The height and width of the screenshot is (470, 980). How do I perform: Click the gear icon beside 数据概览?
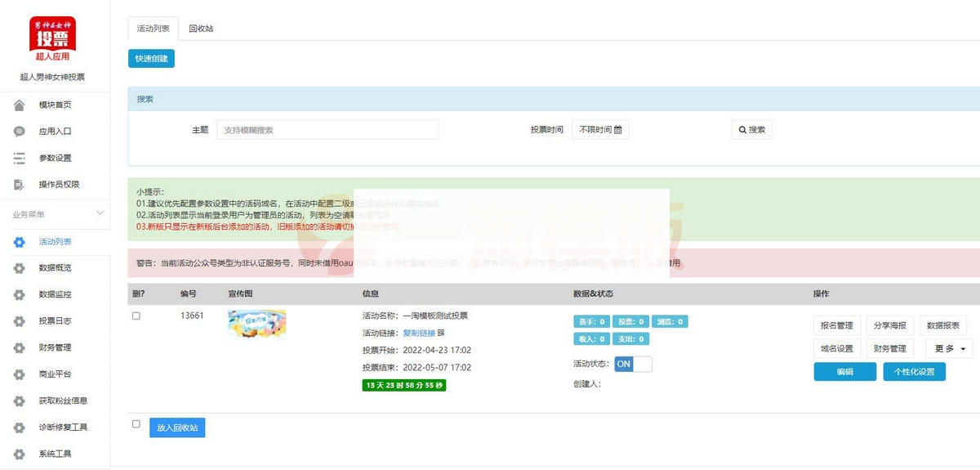tap(19, 268)
